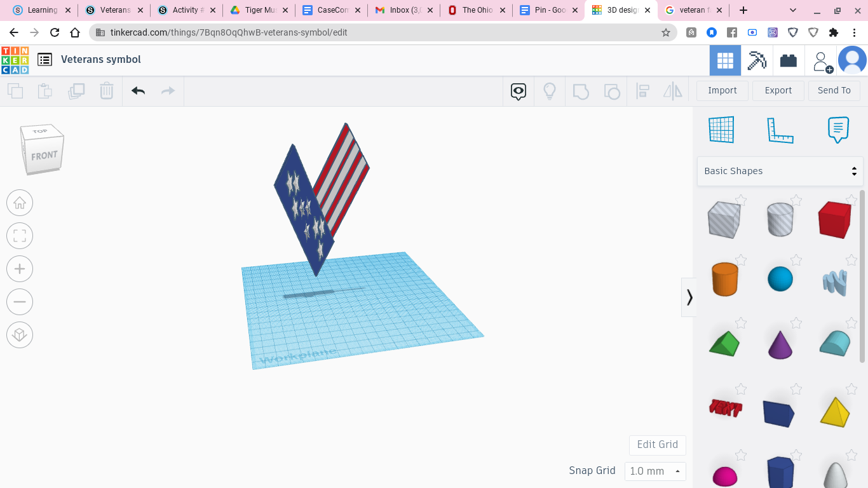This screenshot has height=488, width=868.
Task: Click the Delete trash can icon
Action: 107,91
